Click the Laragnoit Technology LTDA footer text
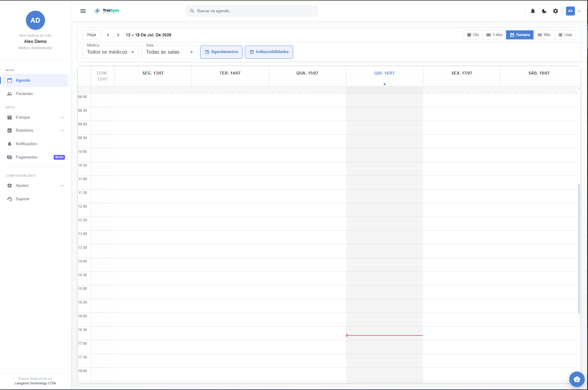588x390 pixels. [x=35, y=383]
